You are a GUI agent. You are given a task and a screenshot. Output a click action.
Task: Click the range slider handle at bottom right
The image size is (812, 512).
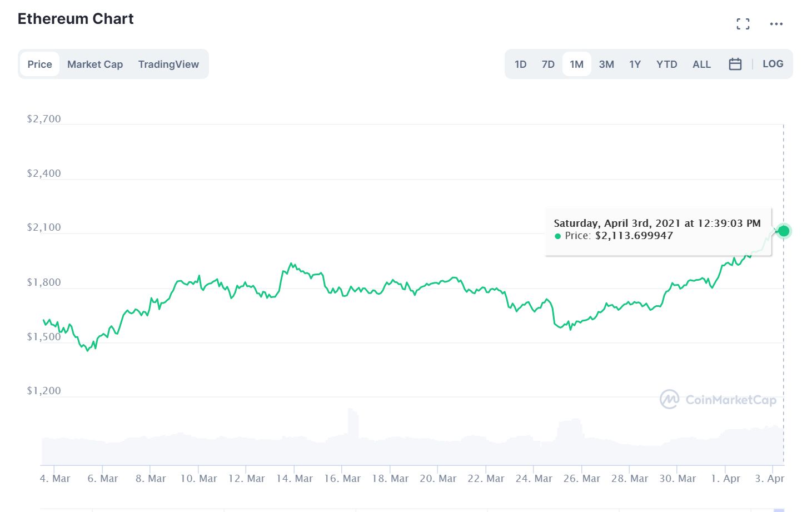coord(779,510)
